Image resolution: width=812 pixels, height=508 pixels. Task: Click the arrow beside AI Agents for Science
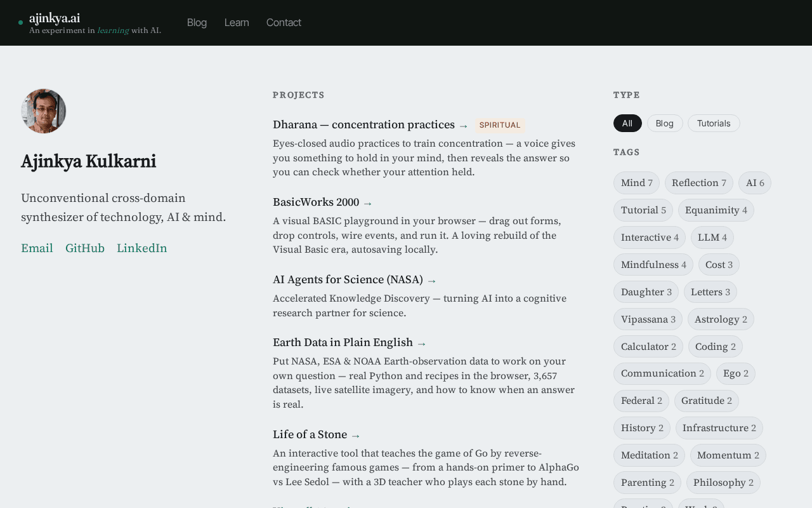[431, 281]
